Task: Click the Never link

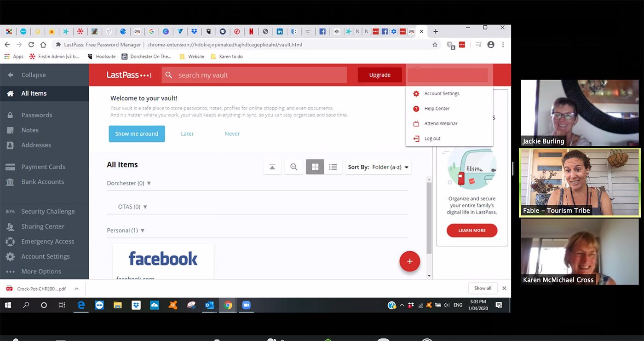Action: 232,134
